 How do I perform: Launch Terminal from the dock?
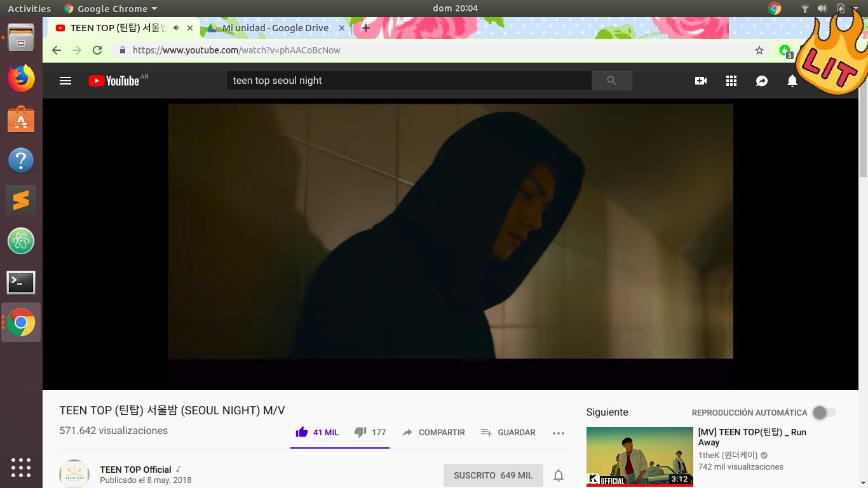click(x=21, y=282)
